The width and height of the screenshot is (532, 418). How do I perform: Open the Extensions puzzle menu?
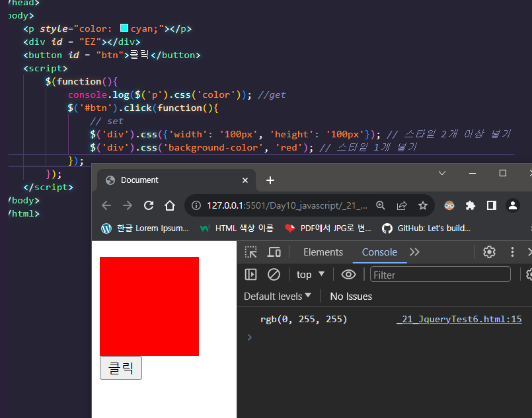[x=471, y=205]
